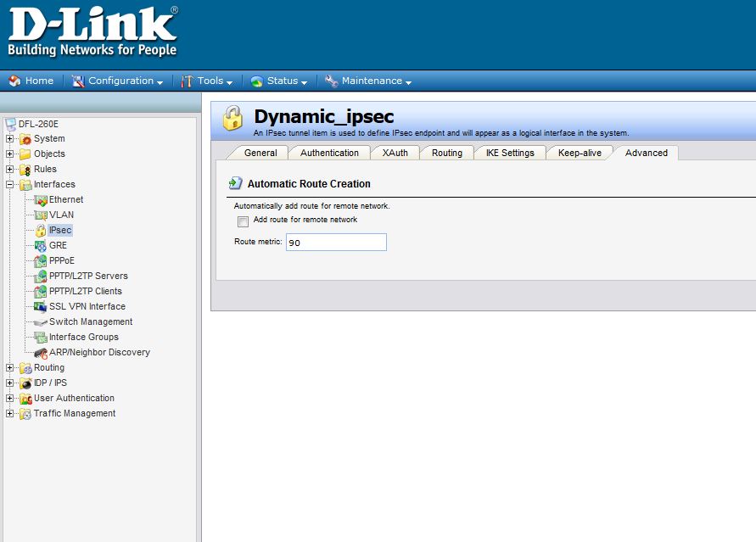This screenshot has height=542, width=756.
Task: Select PPTP/L2TP Servers in the tree
Action: 88,276
